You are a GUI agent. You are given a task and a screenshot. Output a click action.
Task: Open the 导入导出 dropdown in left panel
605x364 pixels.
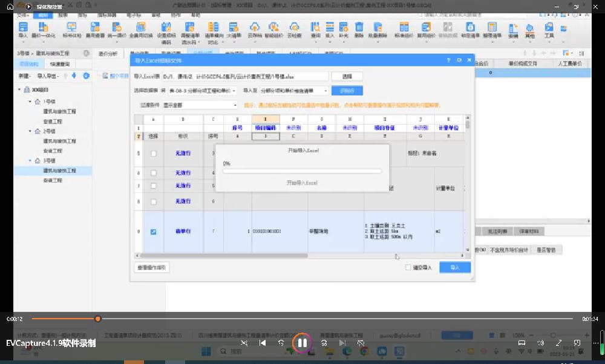pos(48,76)
